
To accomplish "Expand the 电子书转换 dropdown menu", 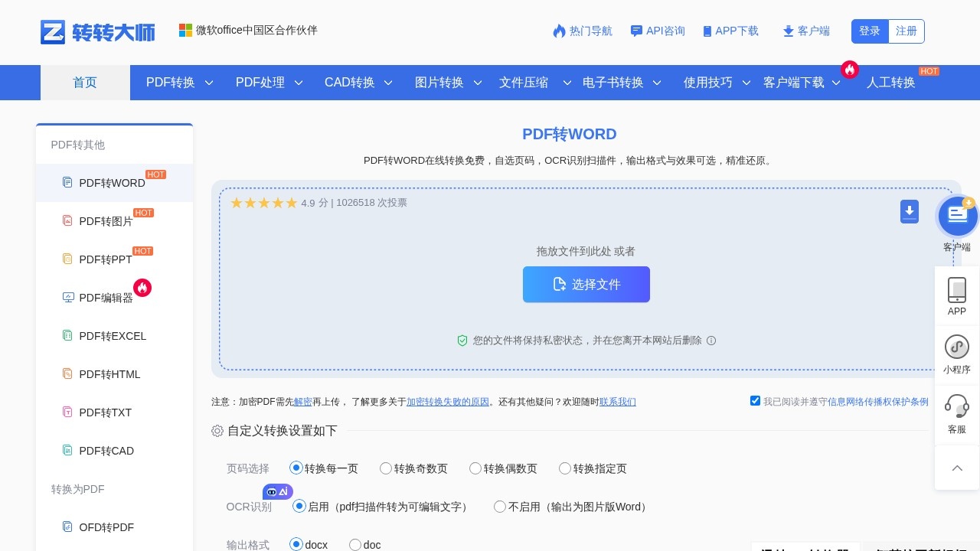I will point(620,83).
